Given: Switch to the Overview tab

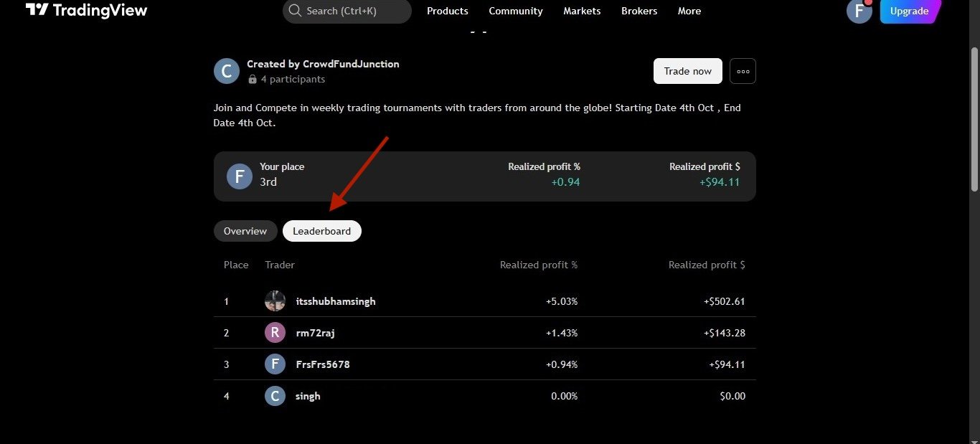Looking at the screenshot, I should tap(245, 231).
